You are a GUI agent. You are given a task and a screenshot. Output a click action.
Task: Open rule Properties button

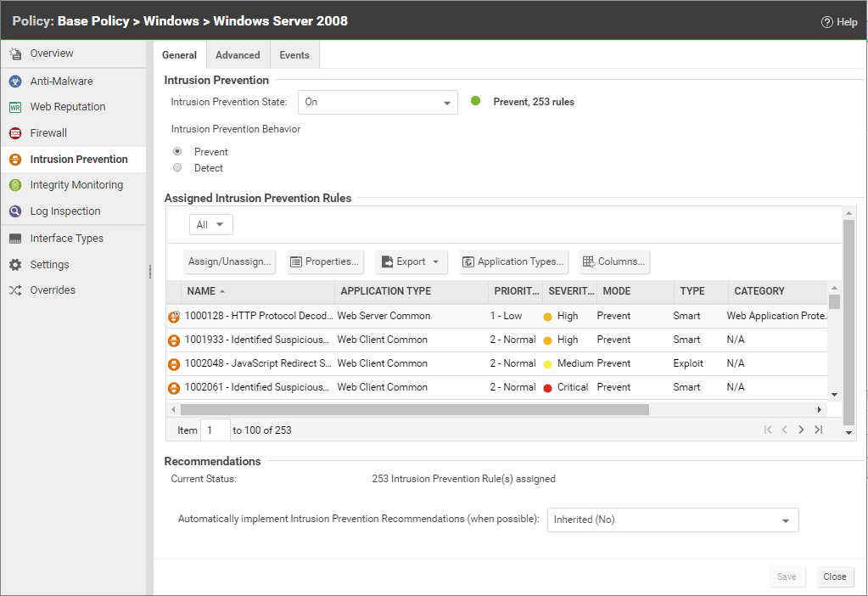click(325, 261)
